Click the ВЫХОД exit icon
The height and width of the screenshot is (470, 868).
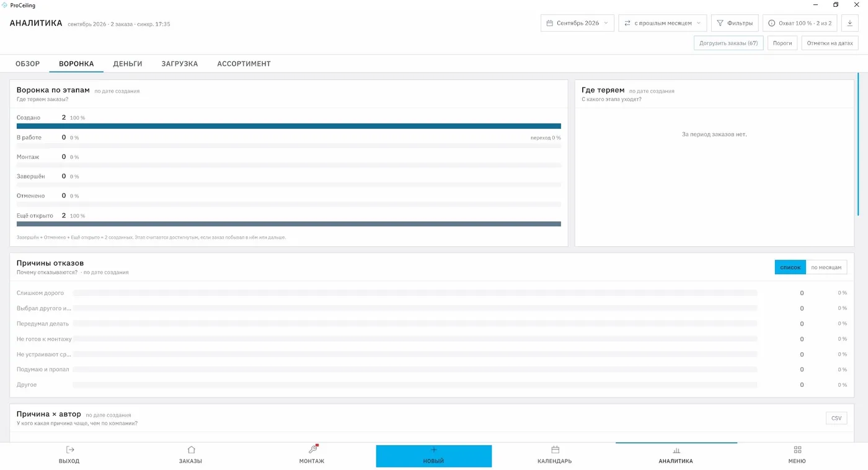(x=69, y=450)
